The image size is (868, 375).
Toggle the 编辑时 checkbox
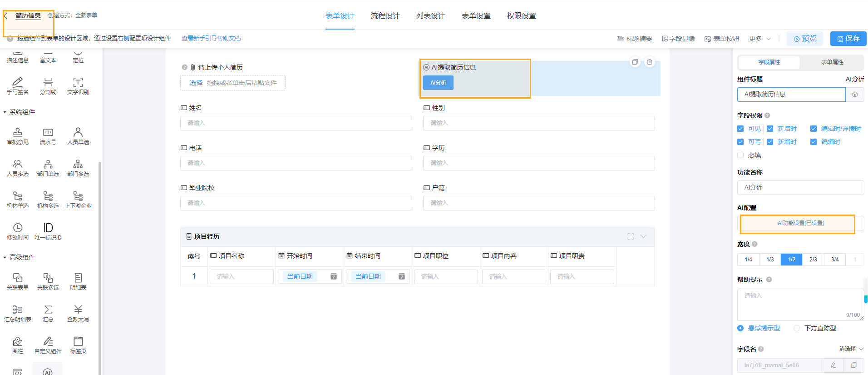(814, 142)
